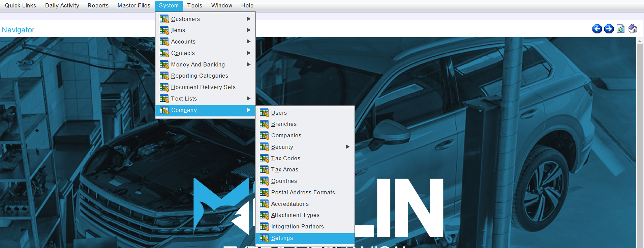Screen dimensions: 644x248
Task: Click the icon beside Postal Address Formats
Action: point(264,193)
